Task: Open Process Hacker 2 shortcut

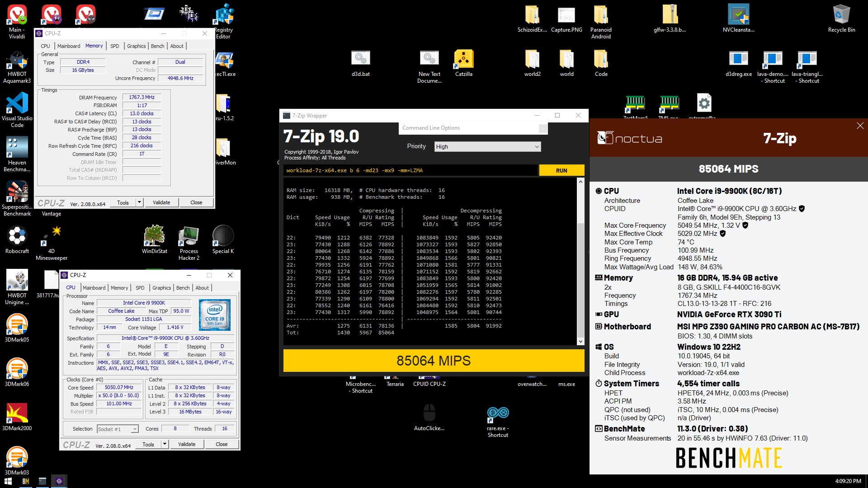Action: [189, 243]
